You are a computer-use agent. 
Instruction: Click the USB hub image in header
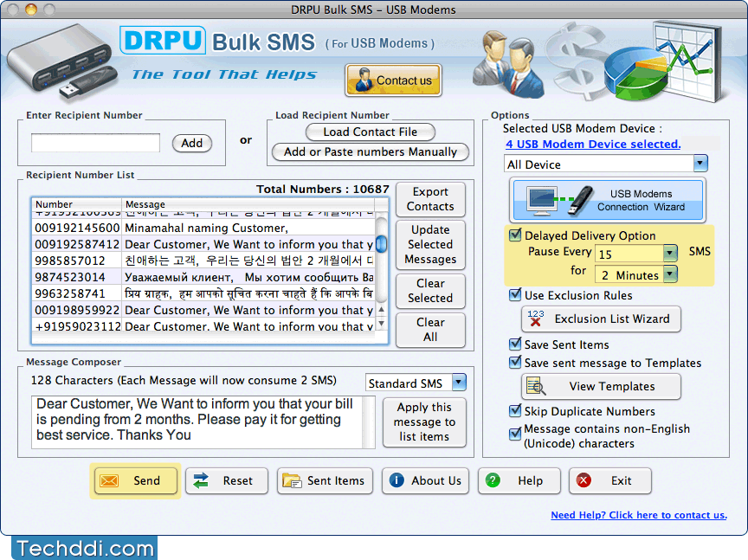click(62, 62)
